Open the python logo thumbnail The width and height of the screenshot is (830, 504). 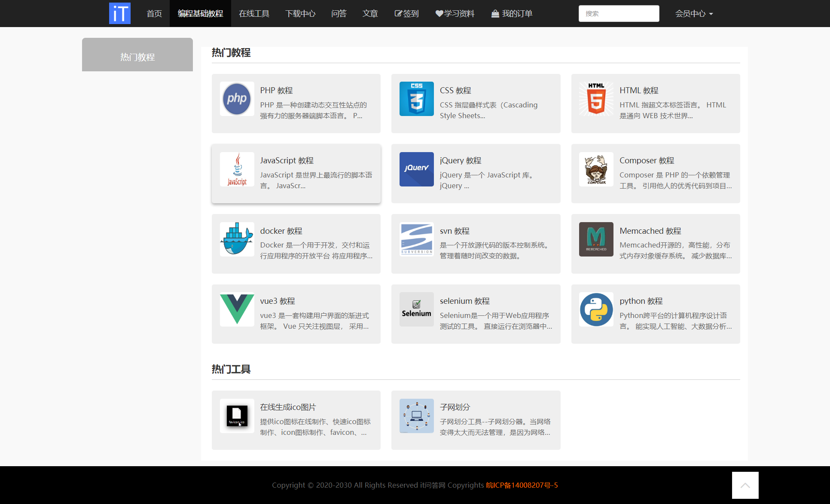596,309
